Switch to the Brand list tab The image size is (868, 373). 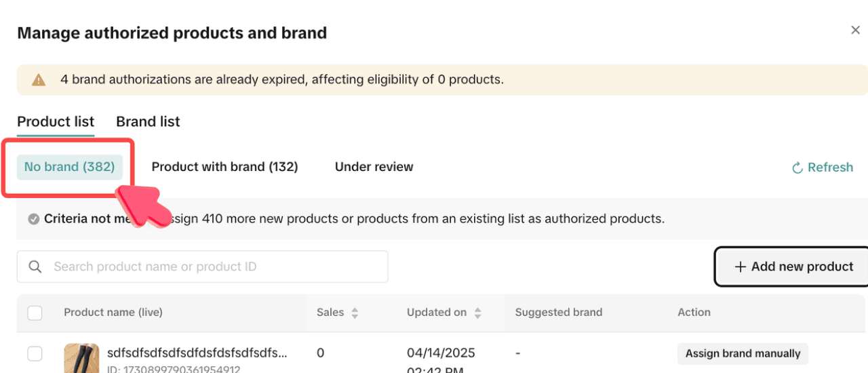coord(148,122)
